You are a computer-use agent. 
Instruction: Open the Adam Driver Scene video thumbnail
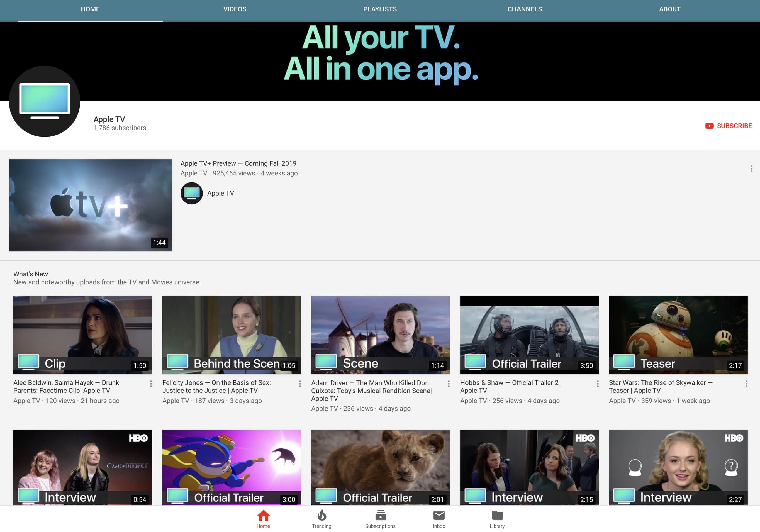tap(380, 335)
